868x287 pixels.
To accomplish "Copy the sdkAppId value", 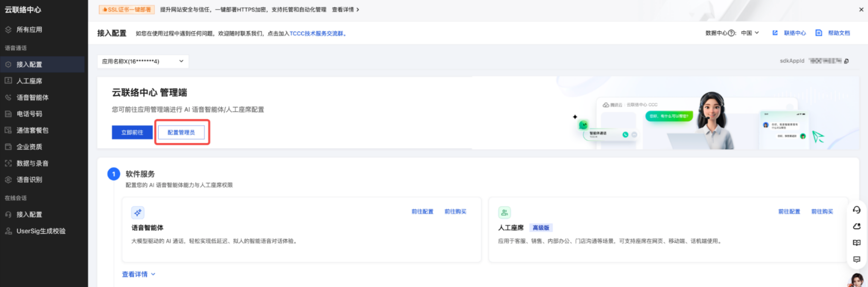I will click(x=846, y=61).
